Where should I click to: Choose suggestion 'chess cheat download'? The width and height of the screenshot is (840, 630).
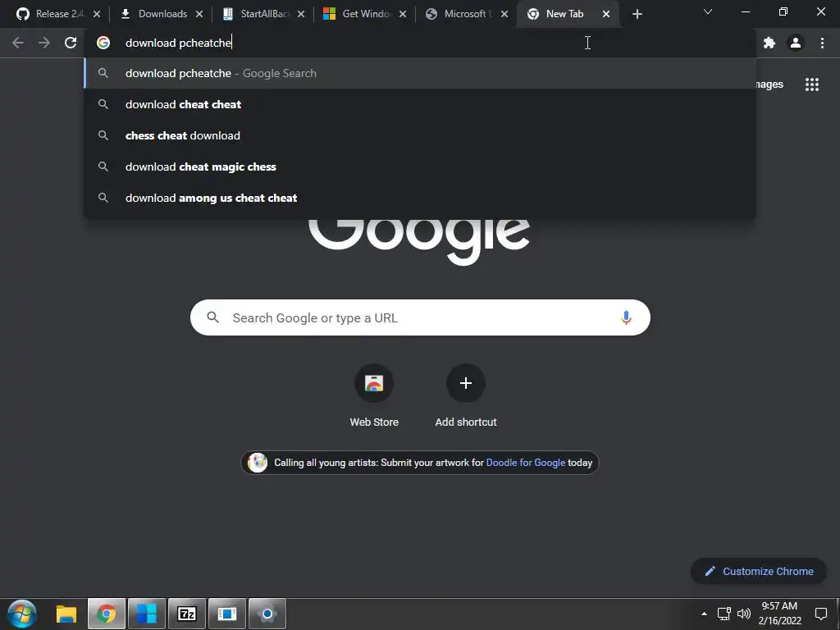420,135
